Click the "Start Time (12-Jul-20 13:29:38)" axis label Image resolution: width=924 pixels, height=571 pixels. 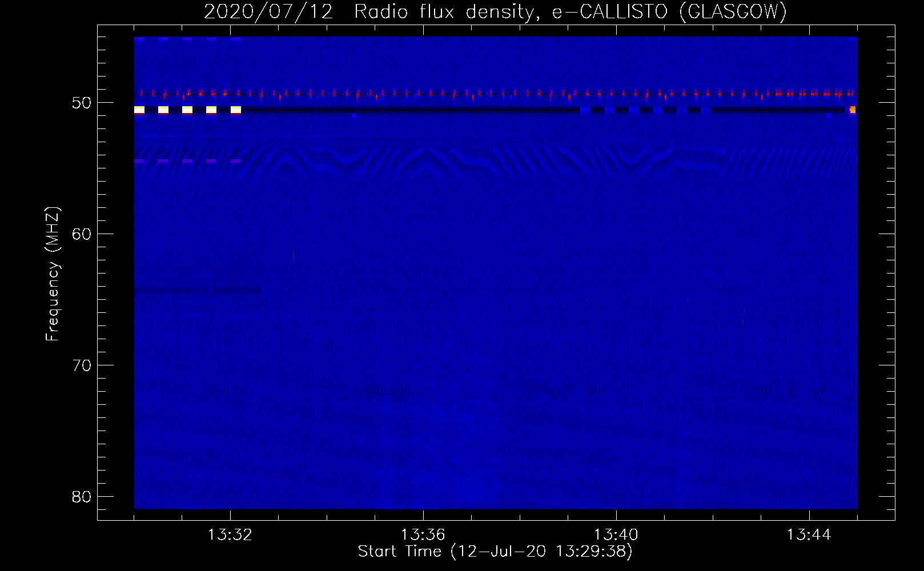pos(496,552)
